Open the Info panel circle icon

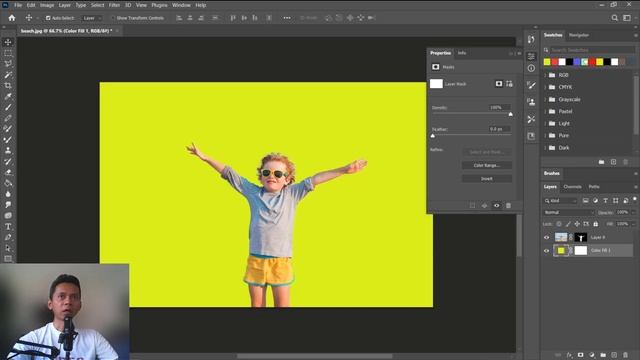531,68
